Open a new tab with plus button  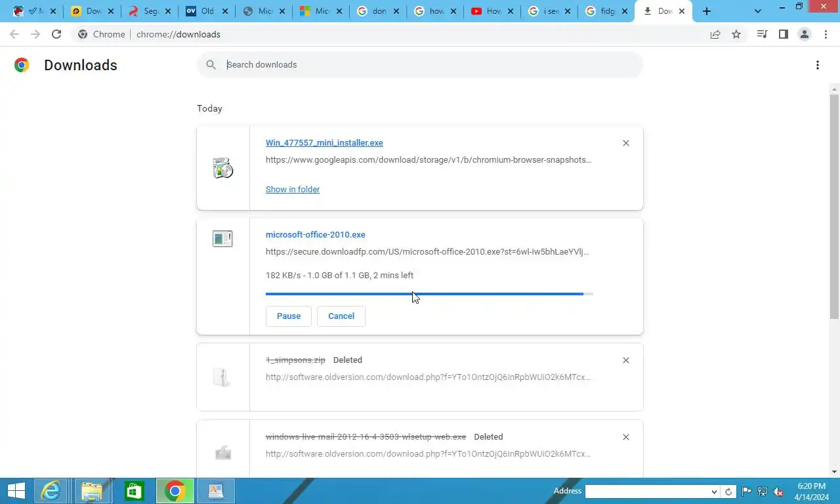(x=707, y=11)
